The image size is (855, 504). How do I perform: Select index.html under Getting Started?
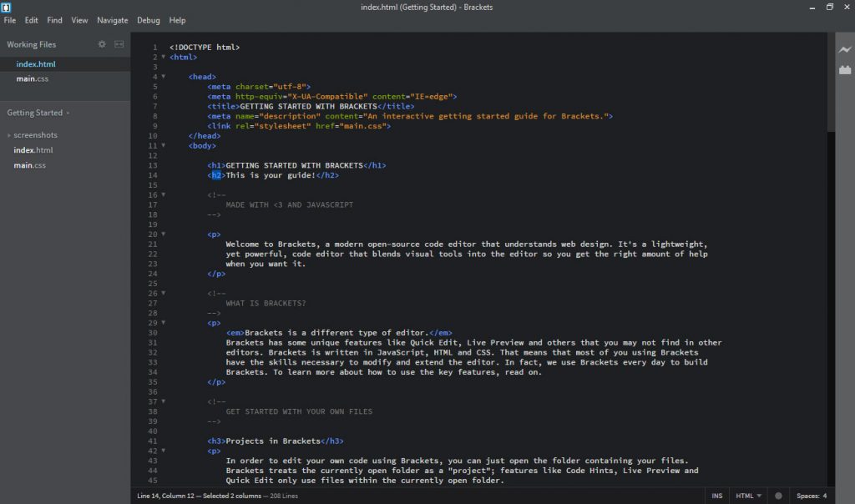(x=33, y=150)
